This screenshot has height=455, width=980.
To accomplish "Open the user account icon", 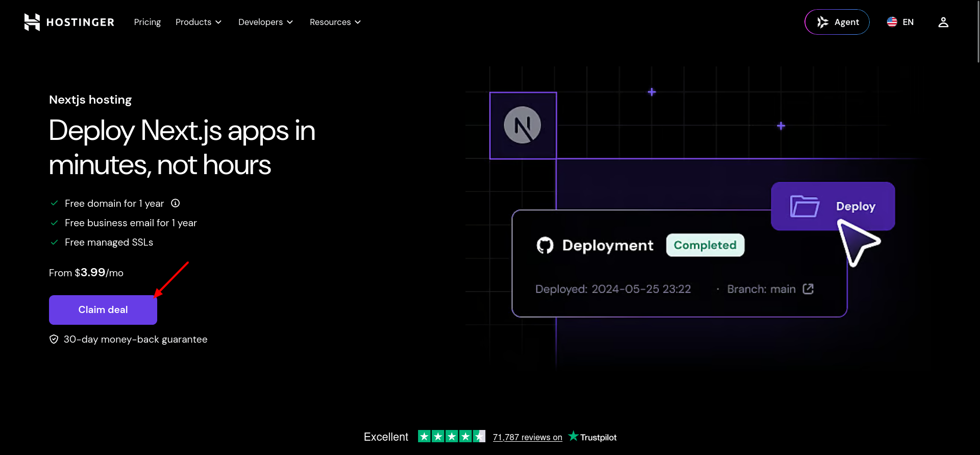I will [943, 22].
